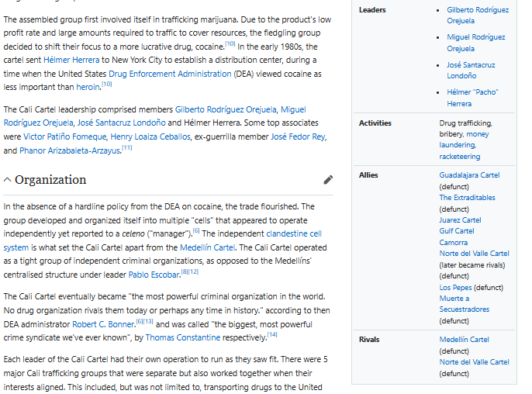The image size is (532, 394).
Task: Open Camorra ally link
Action: point(453,243)
